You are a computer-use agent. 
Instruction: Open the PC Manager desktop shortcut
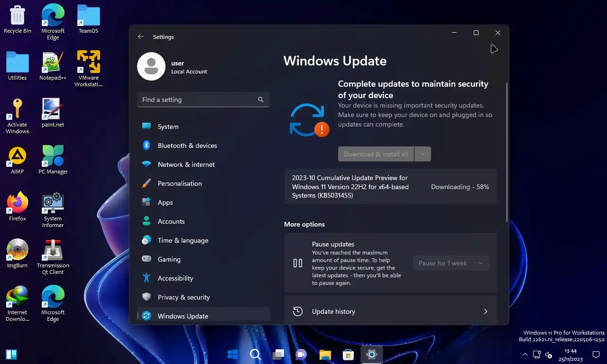53,159
